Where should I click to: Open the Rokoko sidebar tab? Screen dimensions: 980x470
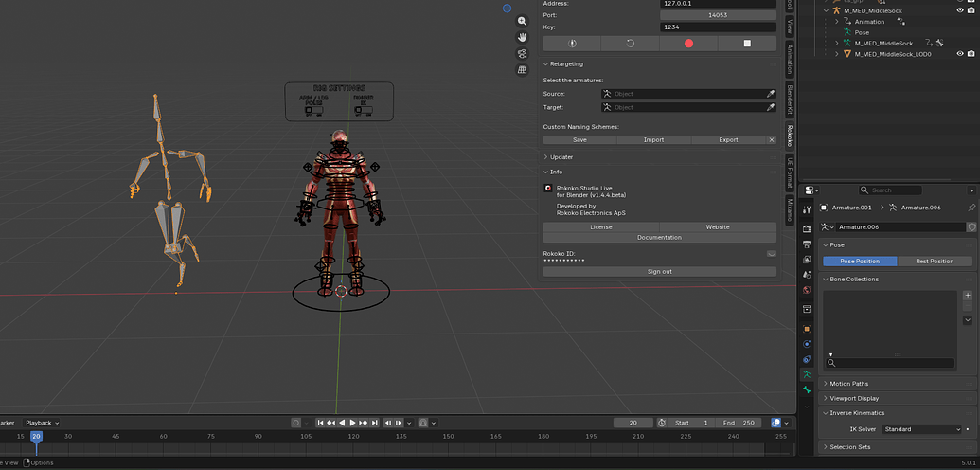click(x=790, y=136)
